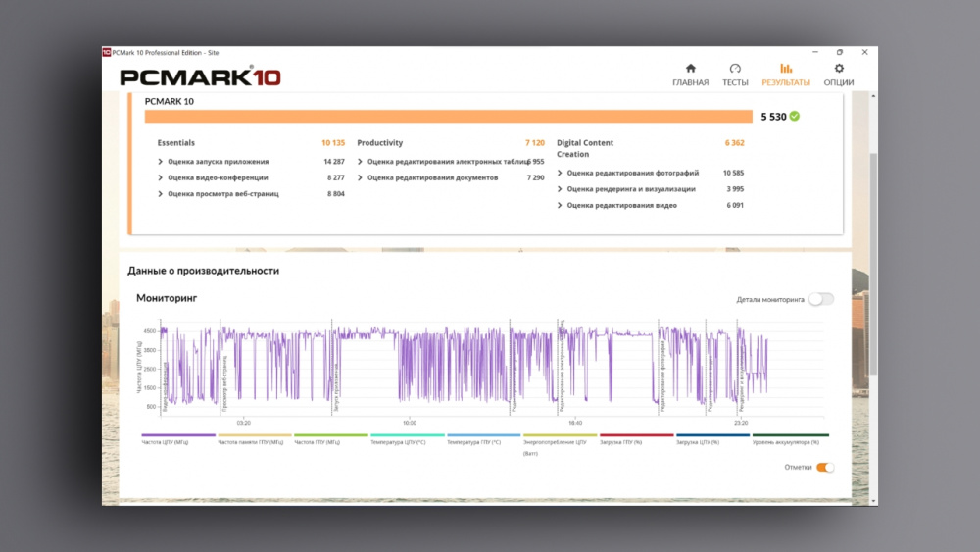This screenshot has height=552, width=980.
Task: Expand Оценка рендеринга и визуализации row
Action: [560, 189]
